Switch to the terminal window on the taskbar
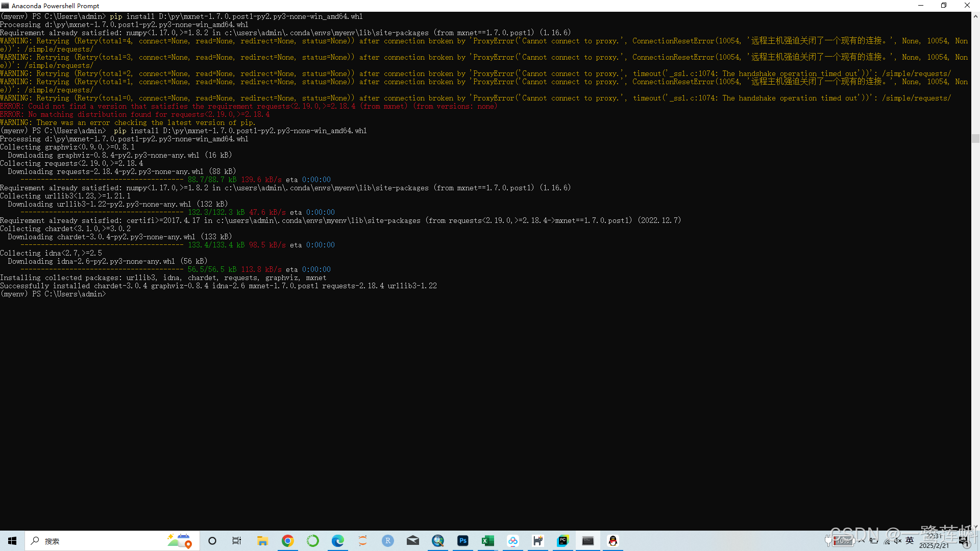980x551 pixels. coord(587,541)
